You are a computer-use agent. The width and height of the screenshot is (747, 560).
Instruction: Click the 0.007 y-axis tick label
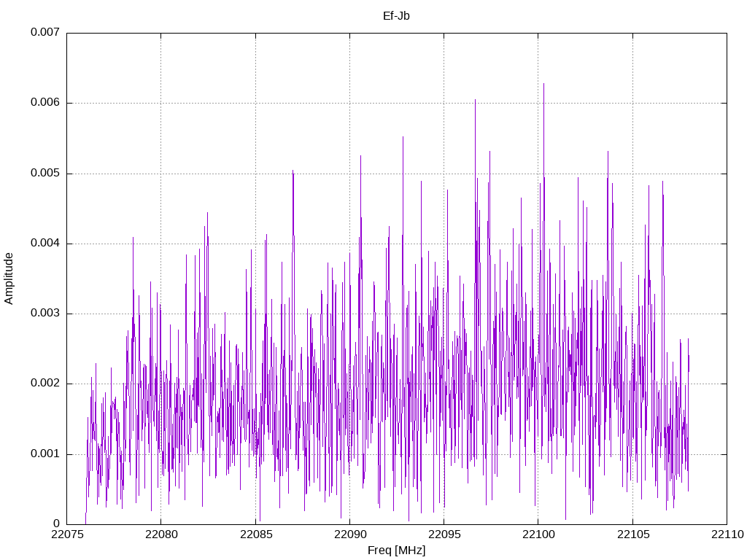tap(45, 32)
